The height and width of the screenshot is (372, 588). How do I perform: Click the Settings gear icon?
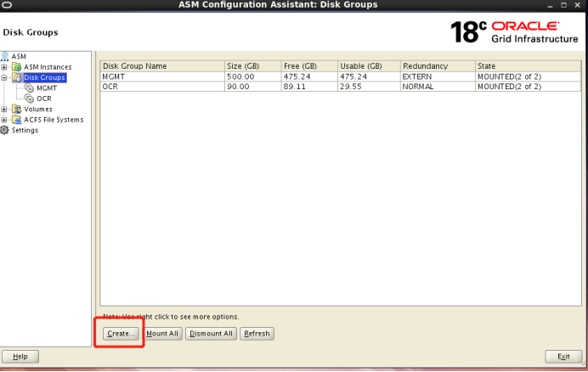click(4, 130)
